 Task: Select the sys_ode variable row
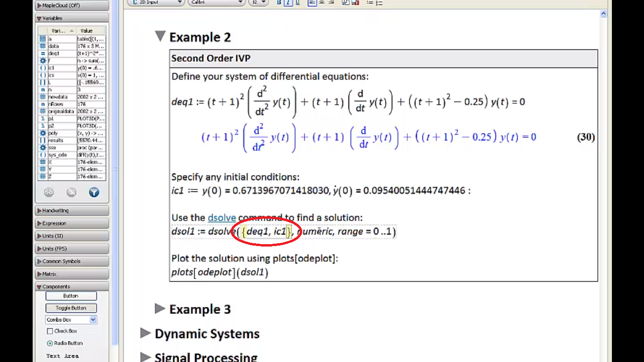(x=73, y=155)
